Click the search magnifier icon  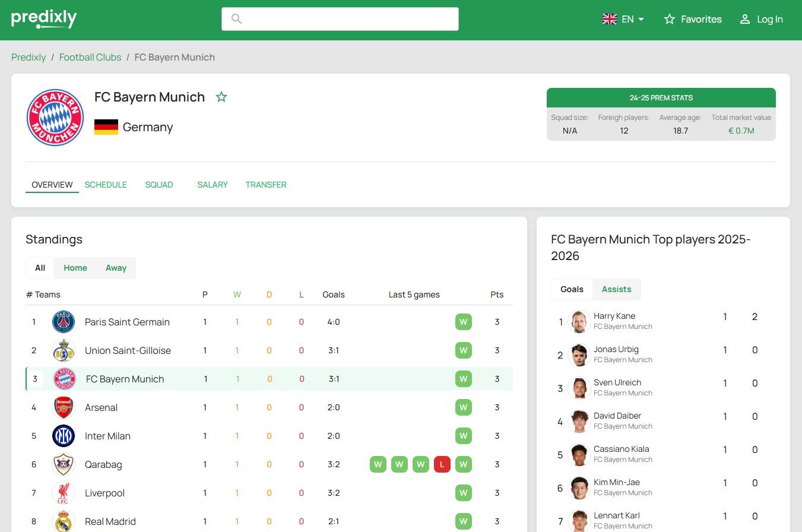pyautogui.click(x=236, y=19)
